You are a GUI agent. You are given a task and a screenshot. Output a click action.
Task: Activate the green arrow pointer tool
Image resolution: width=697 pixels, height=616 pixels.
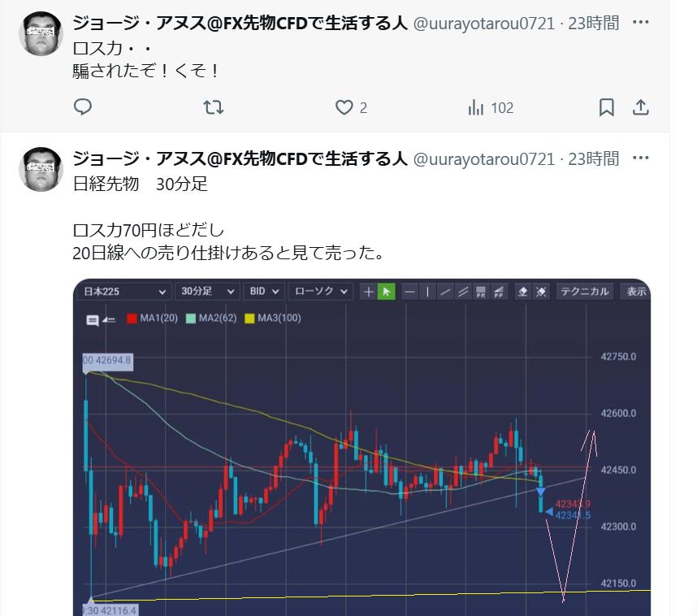387,292
